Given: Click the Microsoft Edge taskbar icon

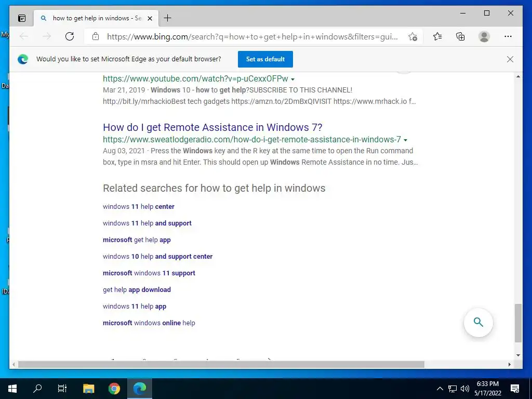Looking at the screenshot, I should click(x=139, y=388).
